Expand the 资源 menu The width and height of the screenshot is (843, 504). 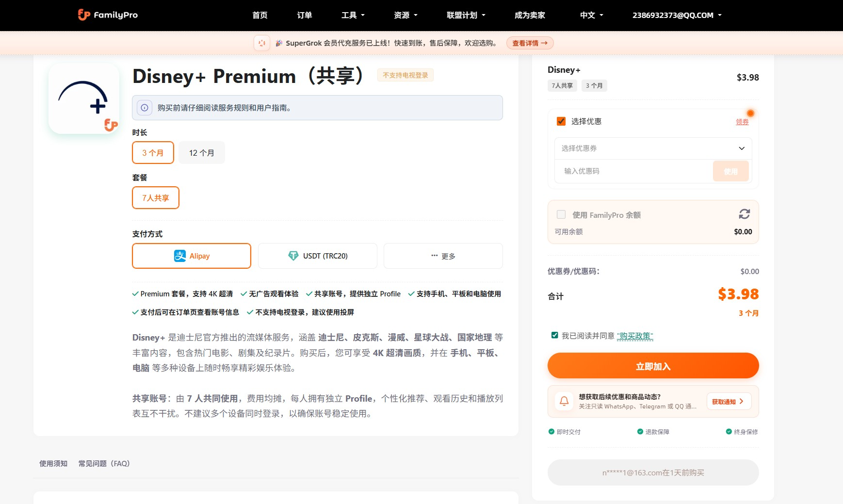tap(405, 15)
